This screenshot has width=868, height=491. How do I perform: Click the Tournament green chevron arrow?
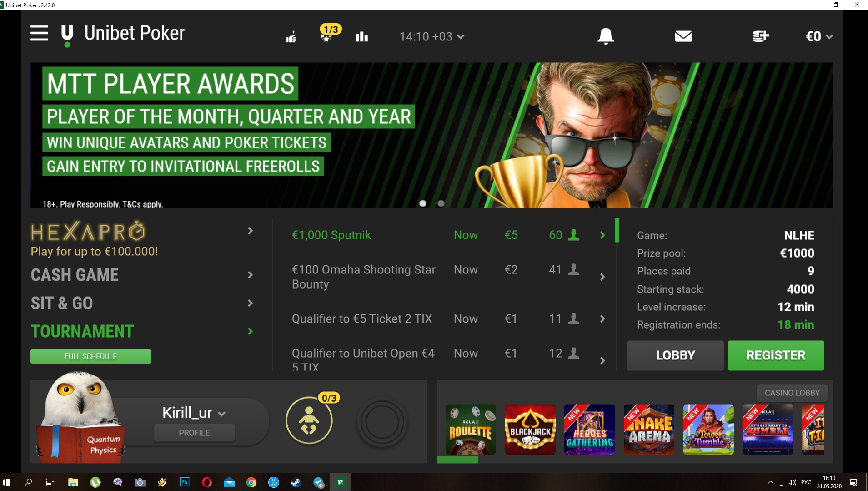[250, 331]
